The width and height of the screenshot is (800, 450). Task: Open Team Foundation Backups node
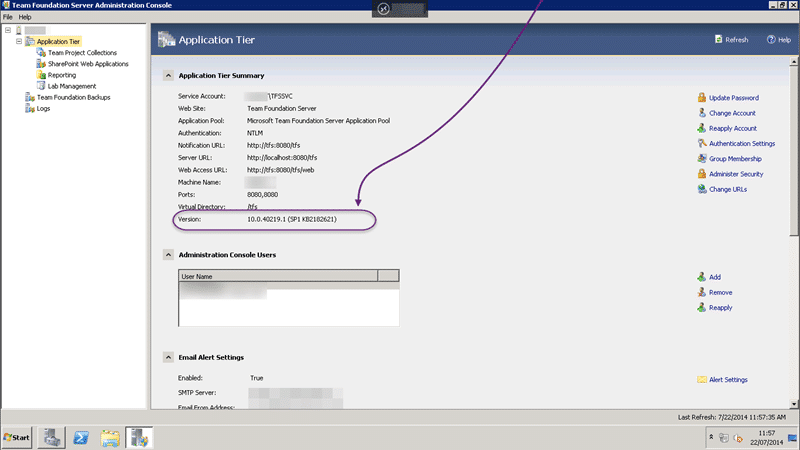(x=73, y=97)
